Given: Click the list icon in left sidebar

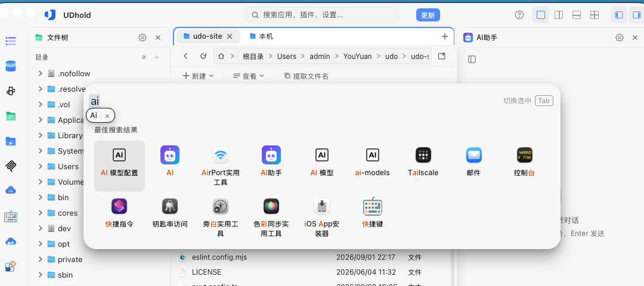Looking at the screenshot, I should pos(11,41).
